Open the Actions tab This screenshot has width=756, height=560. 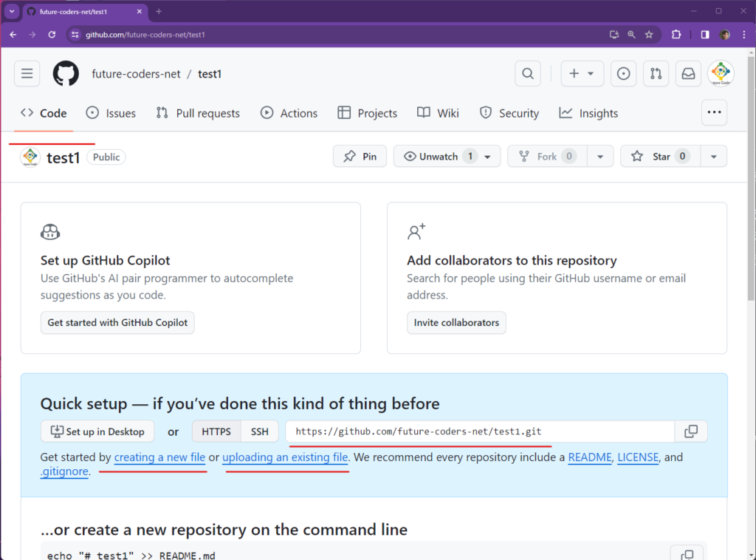tap(289, 113)
